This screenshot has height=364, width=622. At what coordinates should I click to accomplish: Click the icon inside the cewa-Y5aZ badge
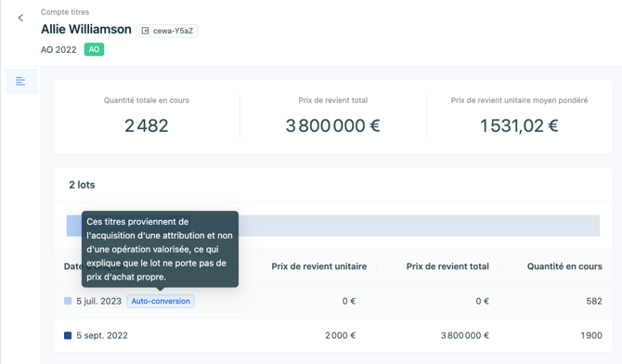click(145, 31)
